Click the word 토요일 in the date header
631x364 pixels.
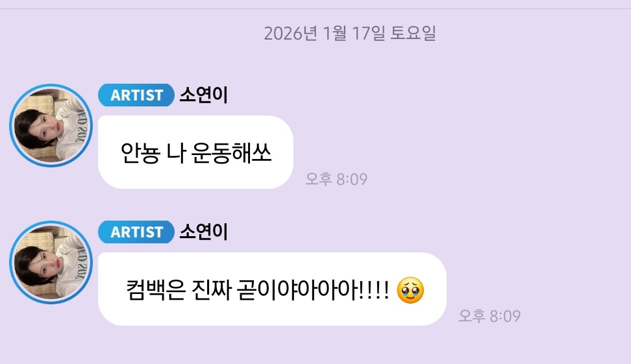(414, 33)
